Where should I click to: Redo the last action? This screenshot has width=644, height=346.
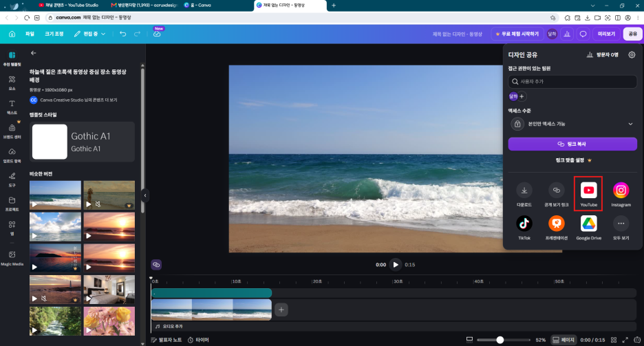point(137,34)
